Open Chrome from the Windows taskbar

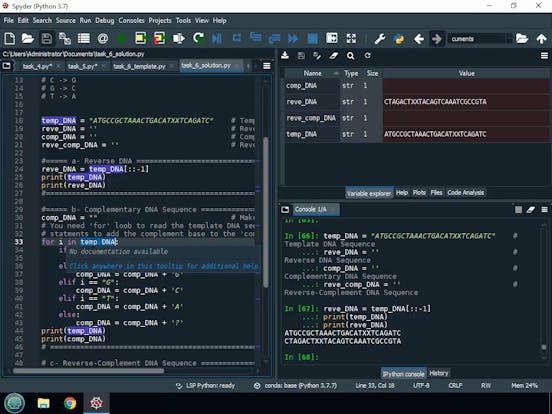click(70, 403)
